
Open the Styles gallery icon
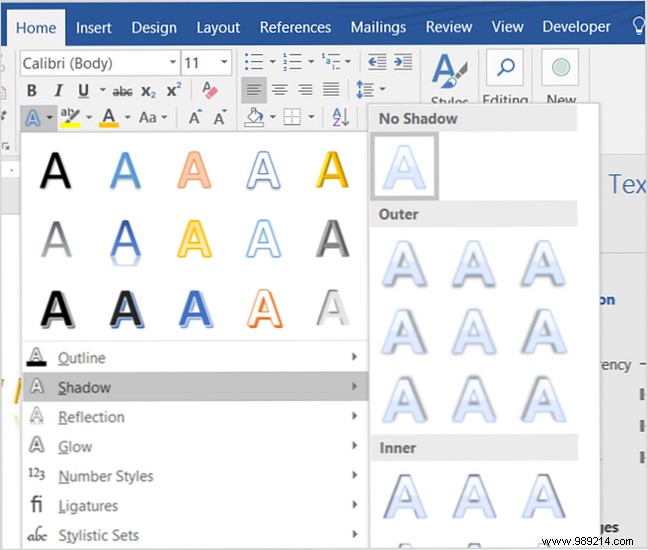[x=449, y=71]
